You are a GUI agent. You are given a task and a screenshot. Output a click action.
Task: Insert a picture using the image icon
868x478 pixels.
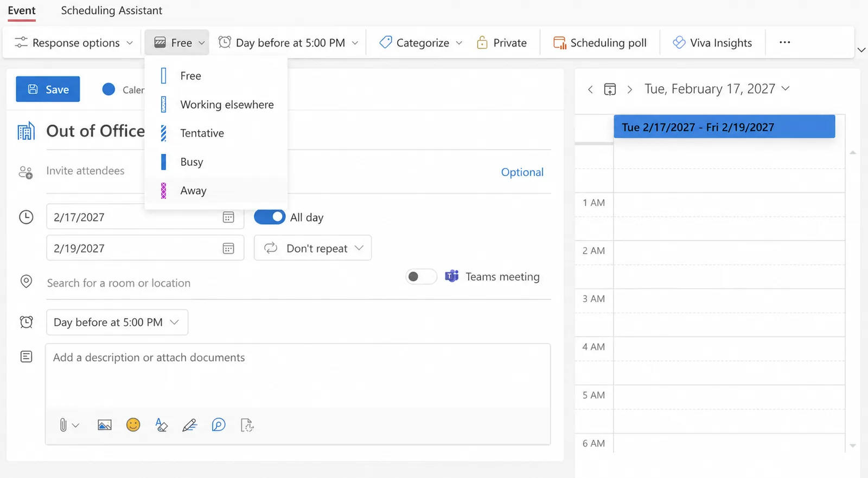pos(105,425)
